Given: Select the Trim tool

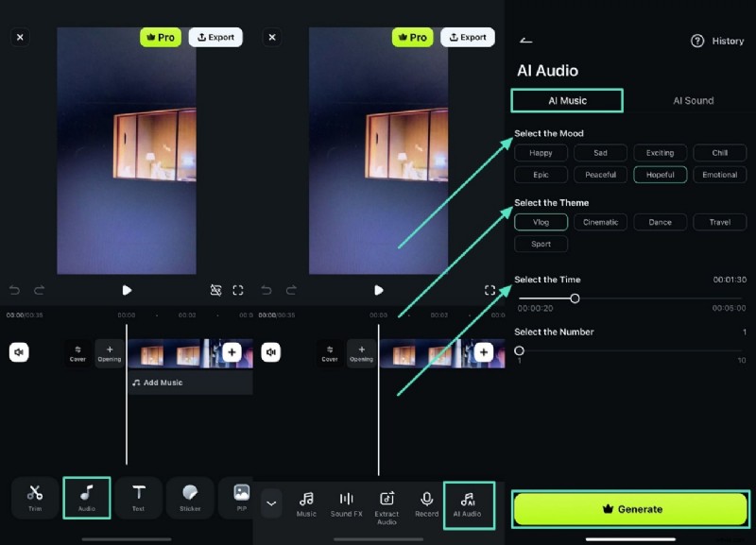Looking at the screenshot, I should coord(34,498).
